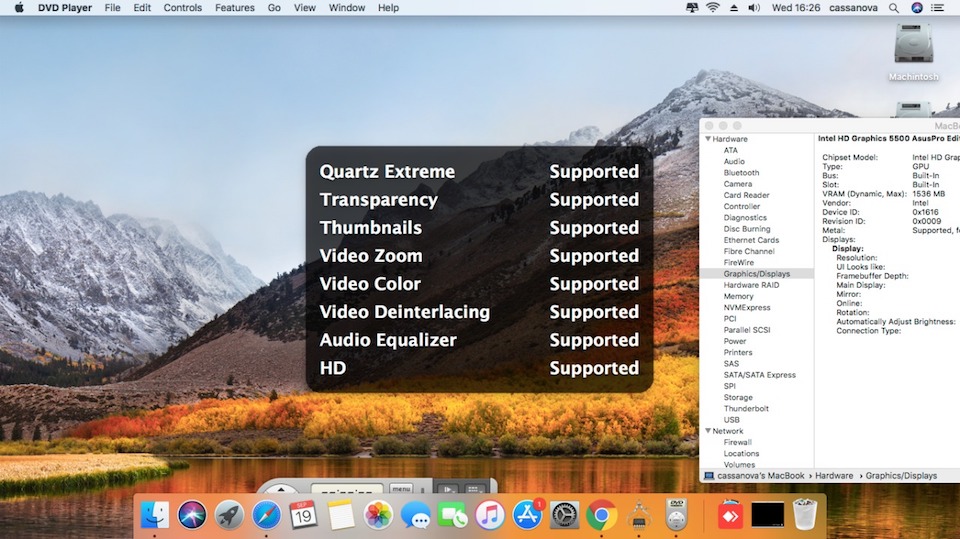Open the volume control in menu bar

coord(754,8)
